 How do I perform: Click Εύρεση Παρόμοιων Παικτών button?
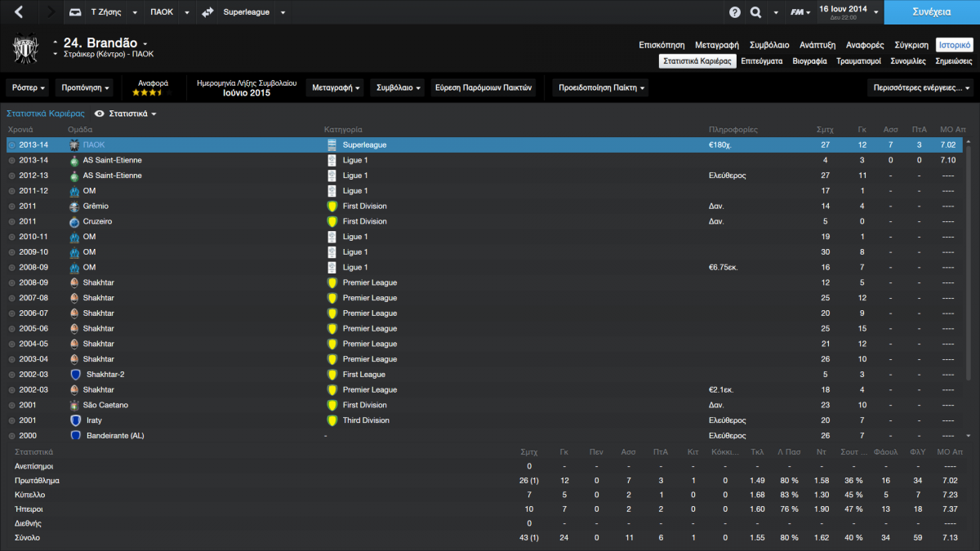(483, 87)
